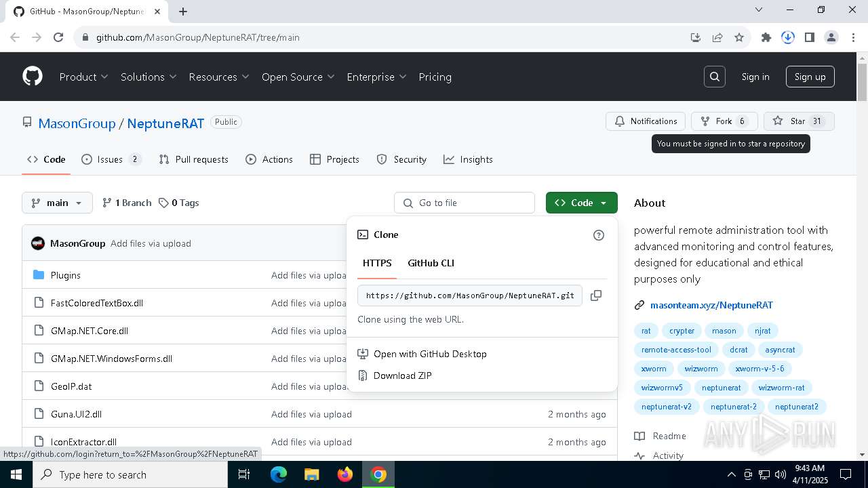Expand the Open Source navigation menu
This screenshot has height=488, width=868.
coord(298,77)
